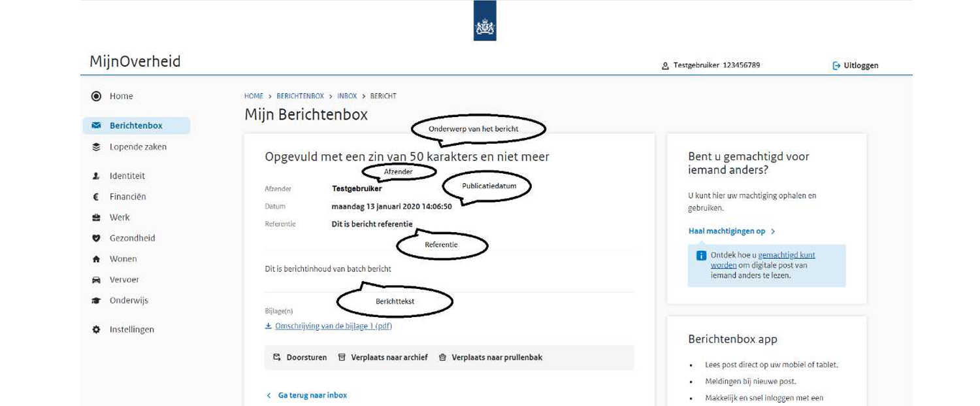Click the MijnOverheid site title
The width and height of the screenshot is (980, 406).
135,61
